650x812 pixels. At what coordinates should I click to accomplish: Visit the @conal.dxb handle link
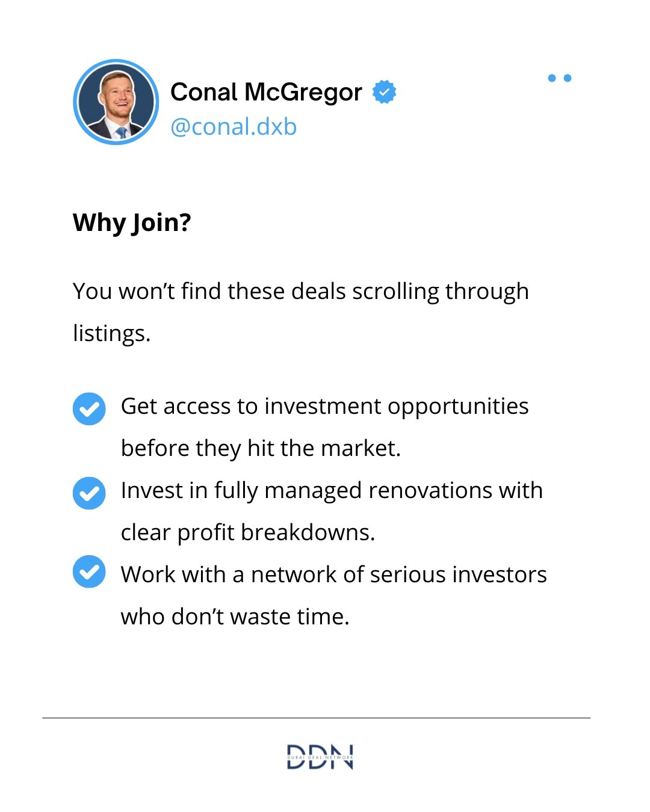(x=234, y=127)
